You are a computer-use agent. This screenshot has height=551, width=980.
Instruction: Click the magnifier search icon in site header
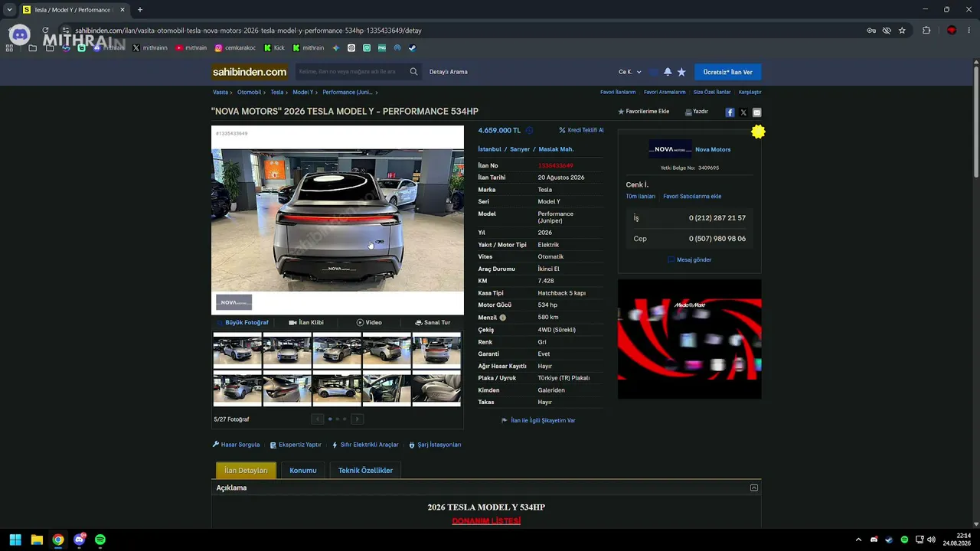coord(413,72)
